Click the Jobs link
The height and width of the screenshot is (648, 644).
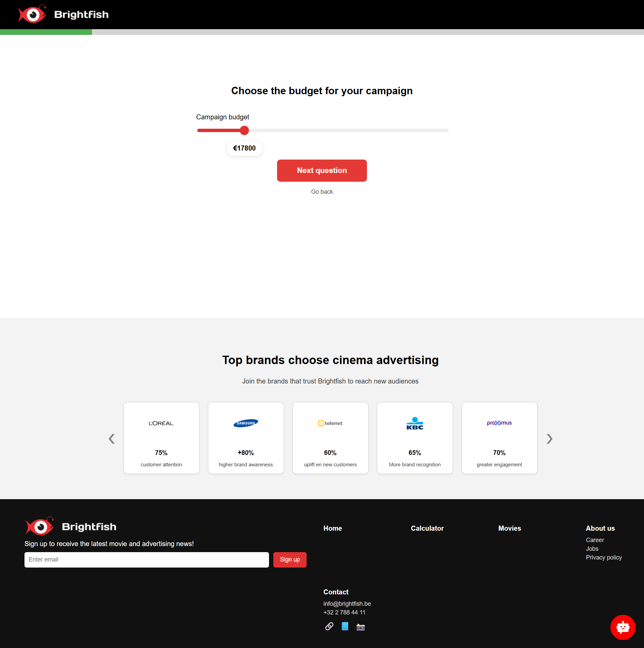(592, 548)
